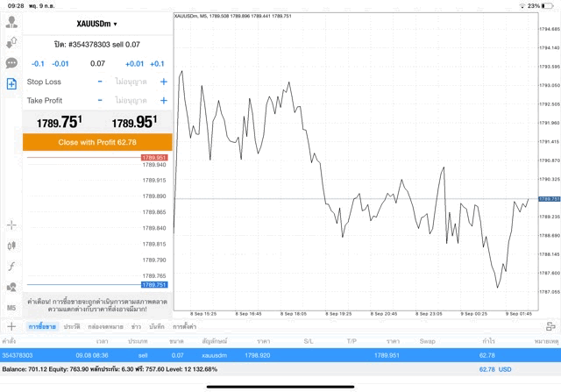Open the XAUUSDm symbol dropdown

tap(96, 24)
